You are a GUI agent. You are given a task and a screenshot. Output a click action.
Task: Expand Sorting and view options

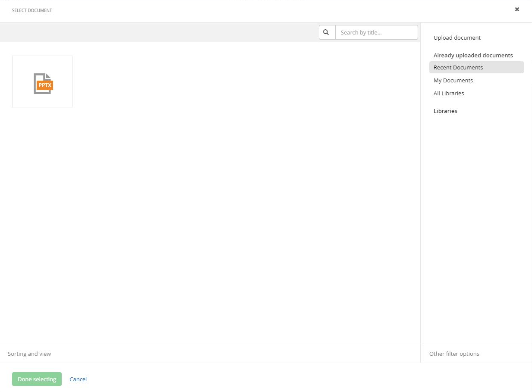click(29, 354)
